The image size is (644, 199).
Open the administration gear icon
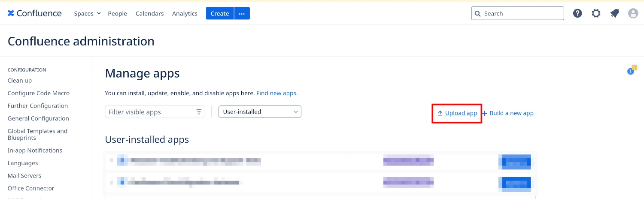point(596,13)
